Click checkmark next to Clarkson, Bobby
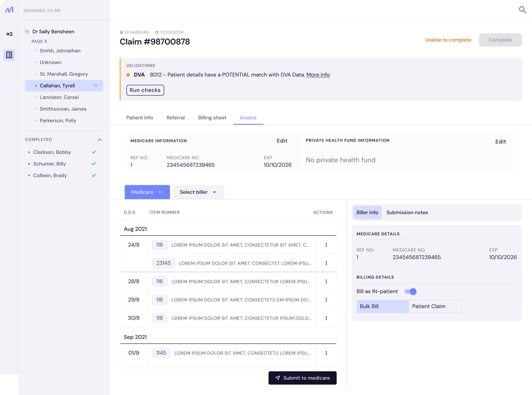Viewport: 532px width, 395px height. pyautogui.click(x=94, y=152)
